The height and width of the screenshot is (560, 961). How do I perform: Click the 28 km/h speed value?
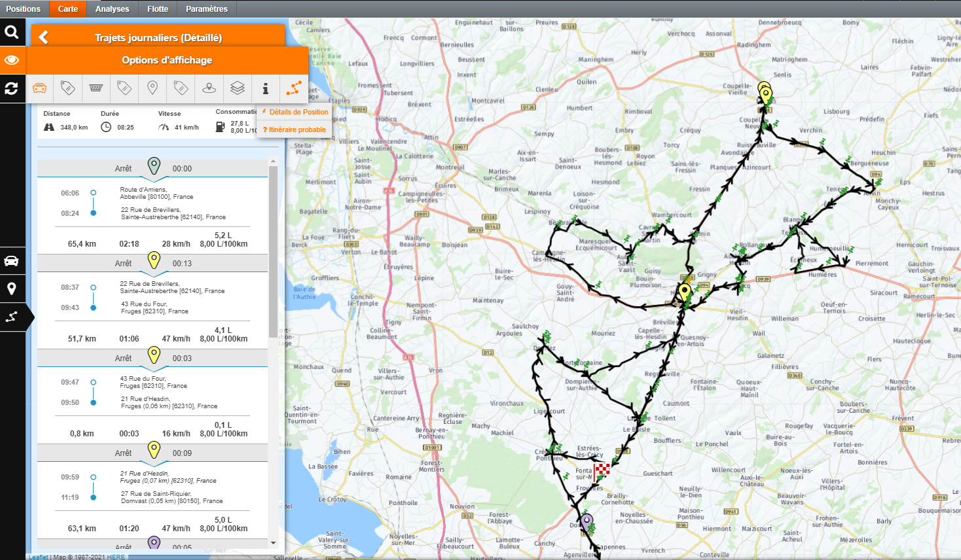click(x=176, y=244)
